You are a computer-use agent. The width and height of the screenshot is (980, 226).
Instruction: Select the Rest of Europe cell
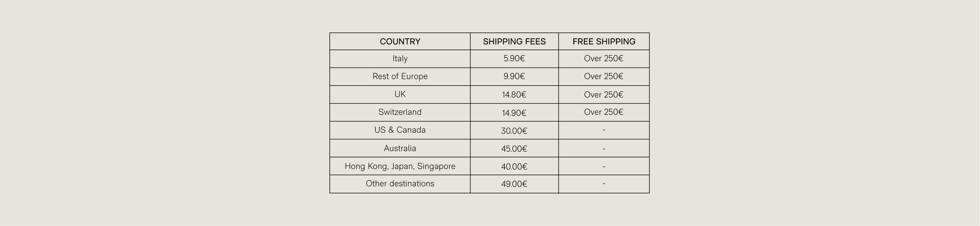pyautogui.click(x=400, y=76)
